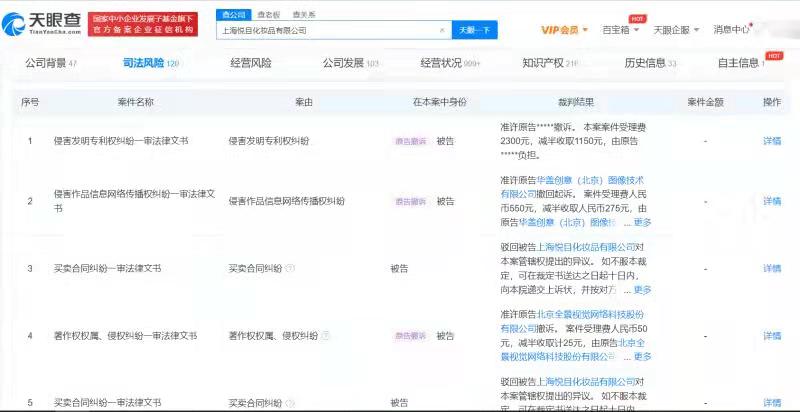The height and width of the screenshot is (412, 800).
Task: Switch to the 历史信息 section
Action: click(650, 63)
